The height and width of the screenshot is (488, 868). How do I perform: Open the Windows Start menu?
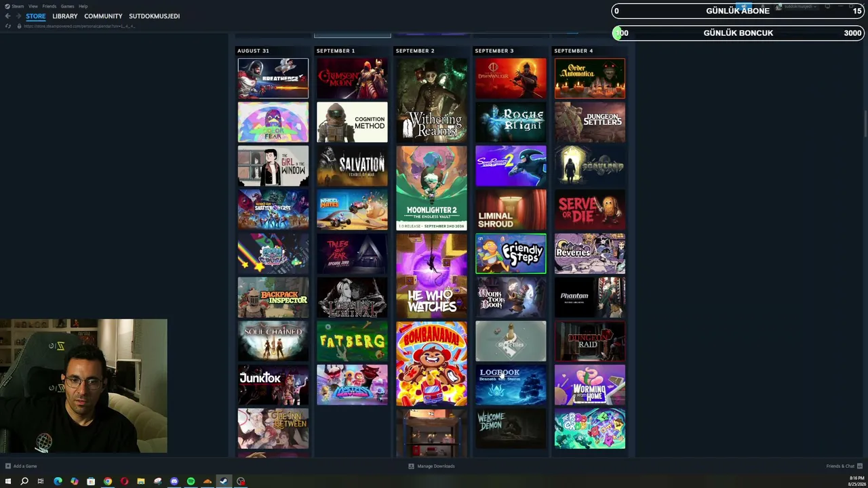click(x=8, y=481)
